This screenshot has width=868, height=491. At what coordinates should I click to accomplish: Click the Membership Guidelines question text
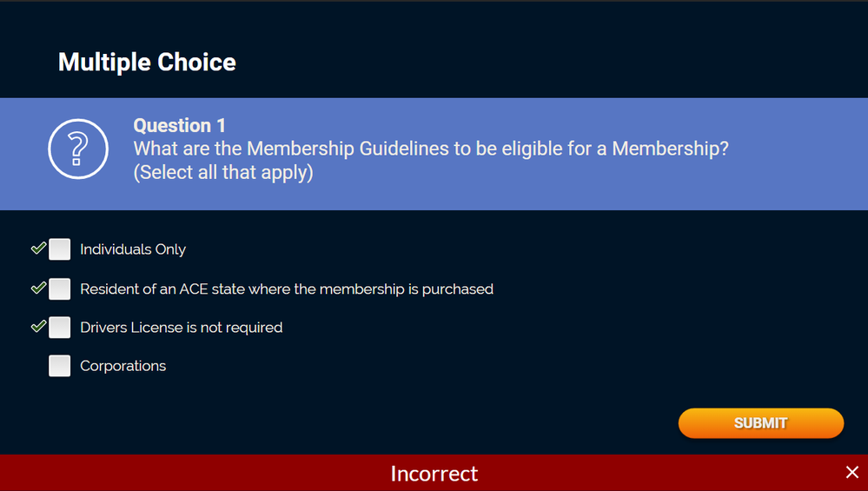click(430, 149)
